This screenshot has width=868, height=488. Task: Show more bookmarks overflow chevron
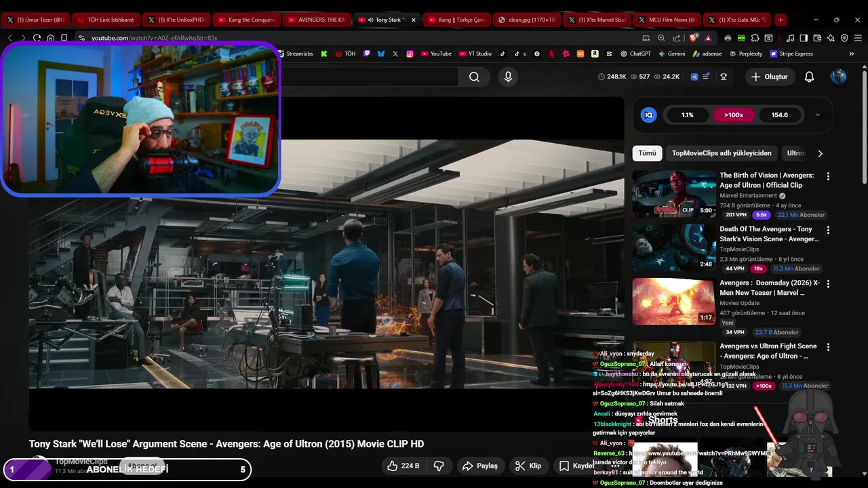click(x=852, y=54)
